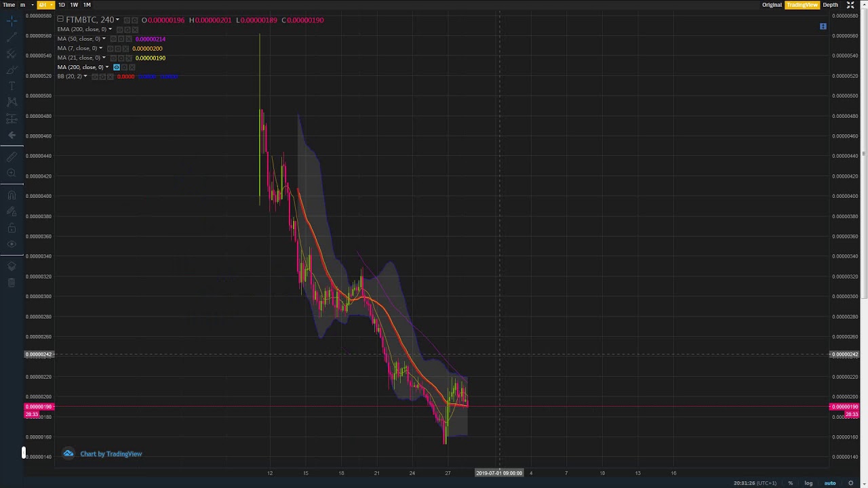Toggle percent scale '%' button
Viewport: 868px width, 488px height.
pyautogui.click(x=790, y=483)
